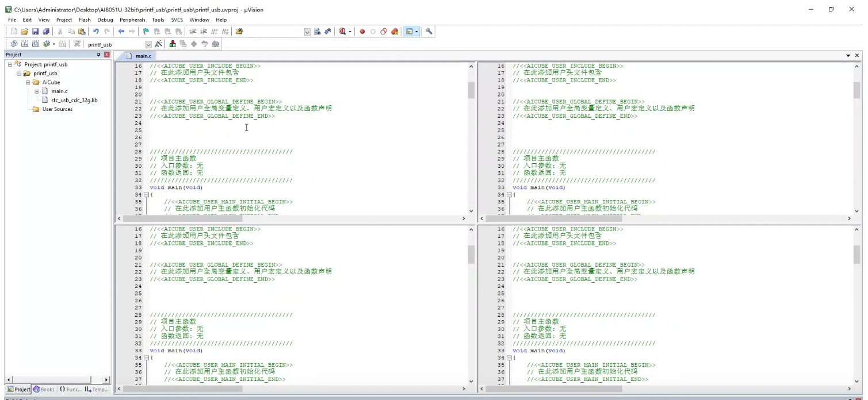
Task: Open Options for Target wand icon
Action: [158, 44]
